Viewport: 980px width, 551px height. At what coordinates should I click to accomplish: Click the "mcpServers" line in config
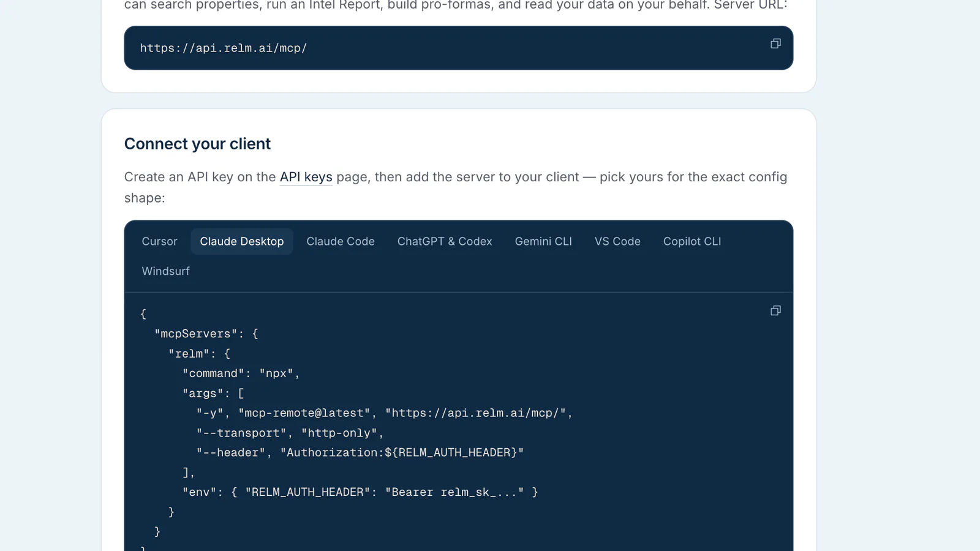pyautogui.click(x=206, y=334)
